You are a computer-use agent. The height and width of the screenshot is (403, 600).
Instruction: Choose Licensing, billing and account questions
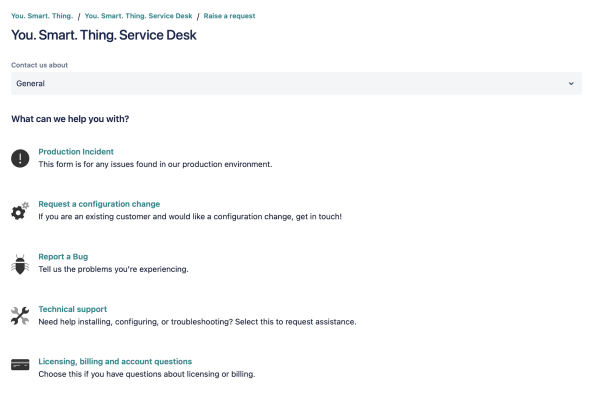pyautogui.click(x=115, y=361)
